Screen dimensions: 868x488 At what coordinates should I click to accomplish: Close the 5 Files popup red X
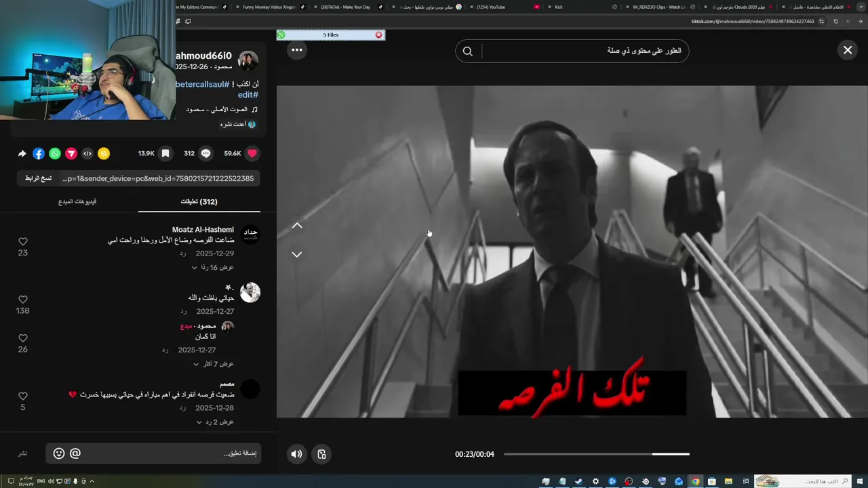tap(378, 35)
